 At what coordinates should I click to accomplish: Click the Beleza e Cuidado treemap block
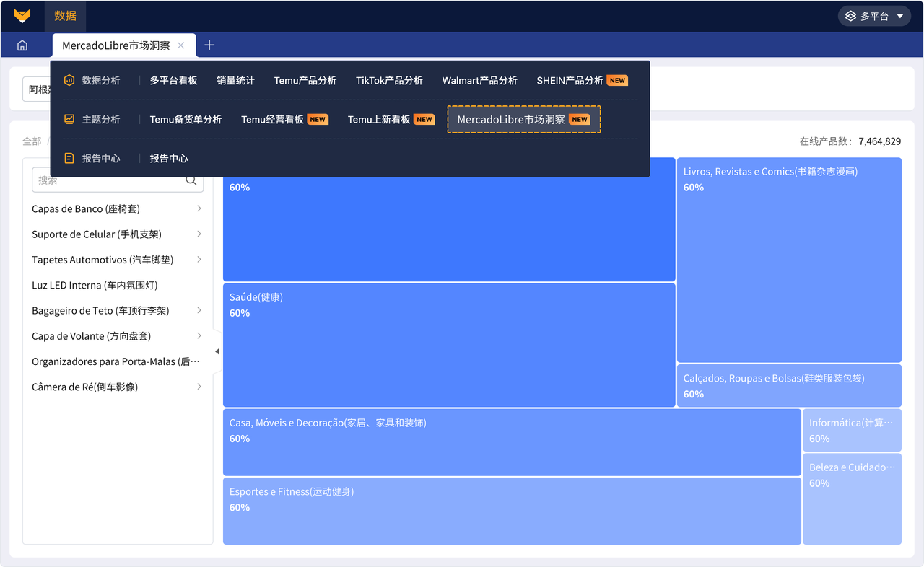(x=852, y=498)
